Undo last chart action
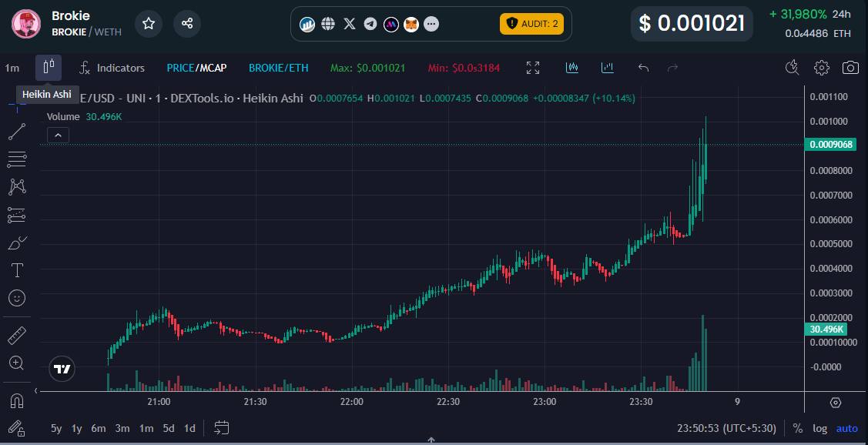 click(643, 68)
